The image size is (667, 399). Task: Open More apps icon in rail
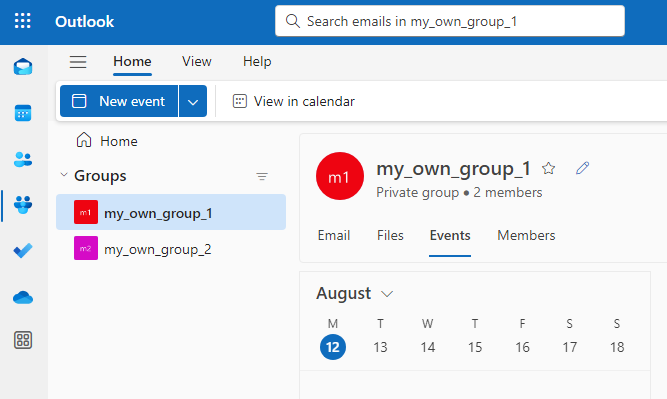tap(23, 340)
